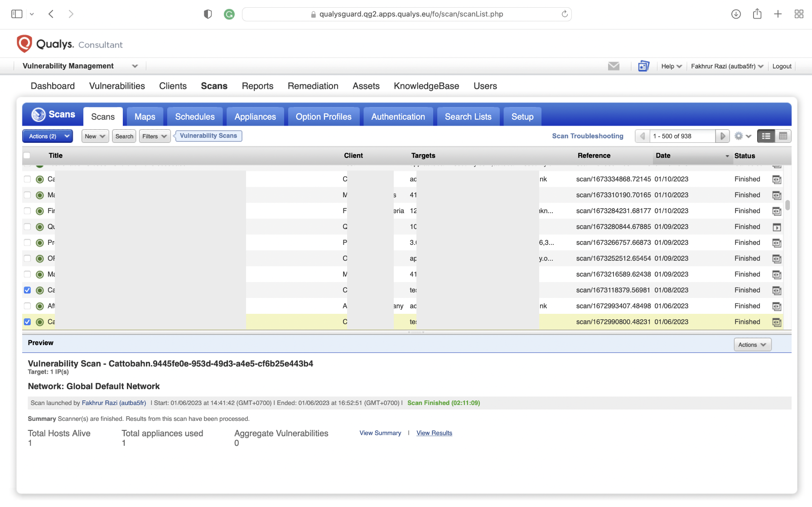Open result icon for scan/1672993407.48498

[x=777, y=307]
